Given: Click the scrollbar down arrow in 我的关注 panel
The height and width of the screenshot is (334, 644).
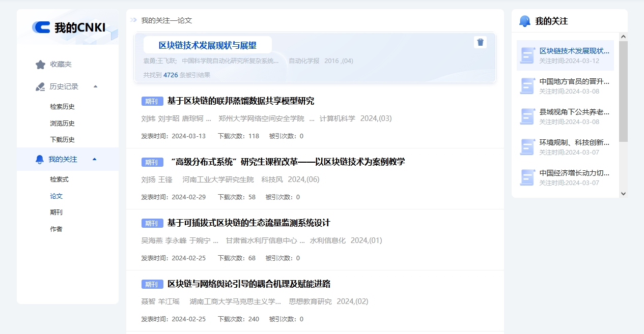Looking at the screenshot, I should coord(623,194).
